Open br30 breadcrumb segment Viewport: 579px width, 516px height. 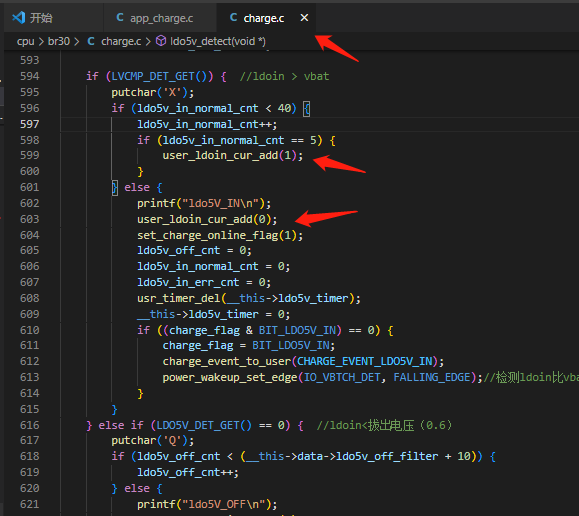59,41
